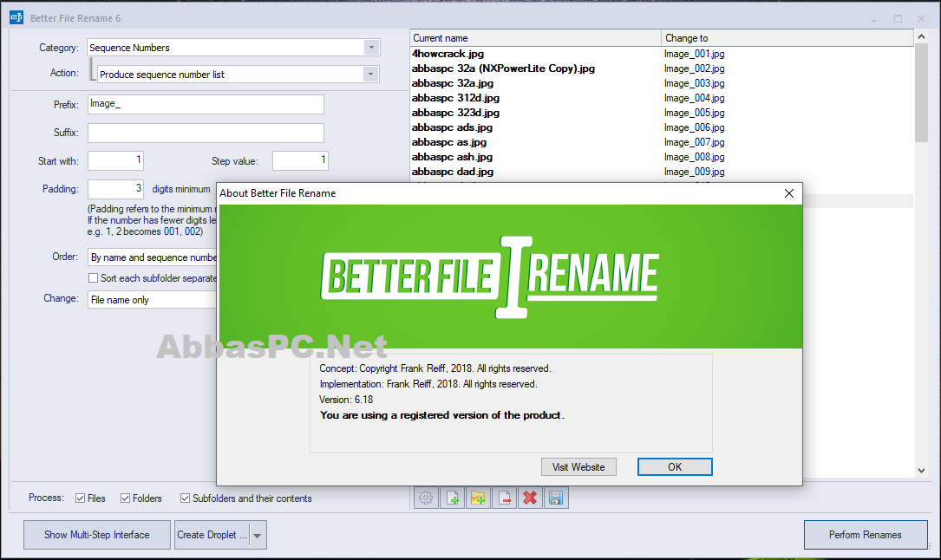This screenshot has width=941, height=560.
Task: Click the file list vertical scrollbar thumb
Action: coord(921,93)
